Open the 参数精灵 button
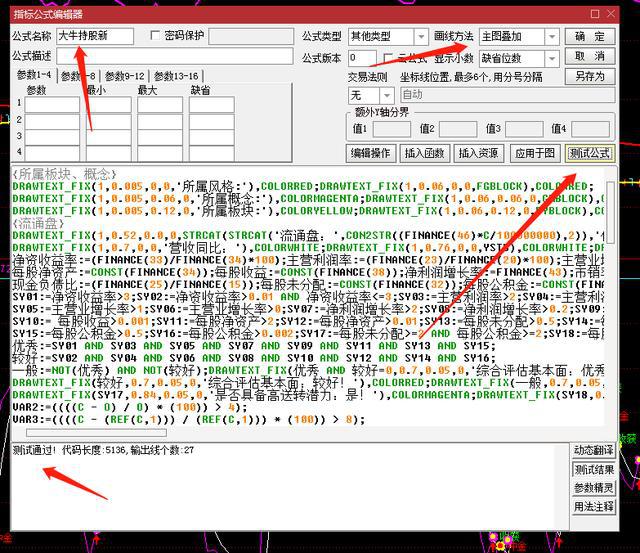This screenshot has height=553, width=640. point(594,488)
